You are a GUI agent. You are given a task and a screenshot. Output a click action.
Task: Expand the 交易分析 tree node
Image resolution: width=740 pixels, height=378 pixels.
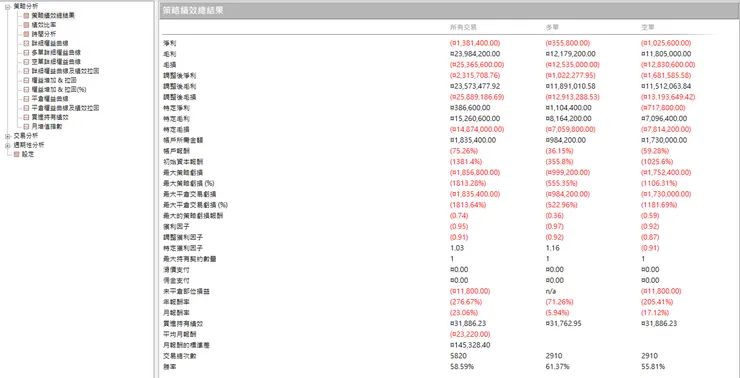(x=8, y=136)
